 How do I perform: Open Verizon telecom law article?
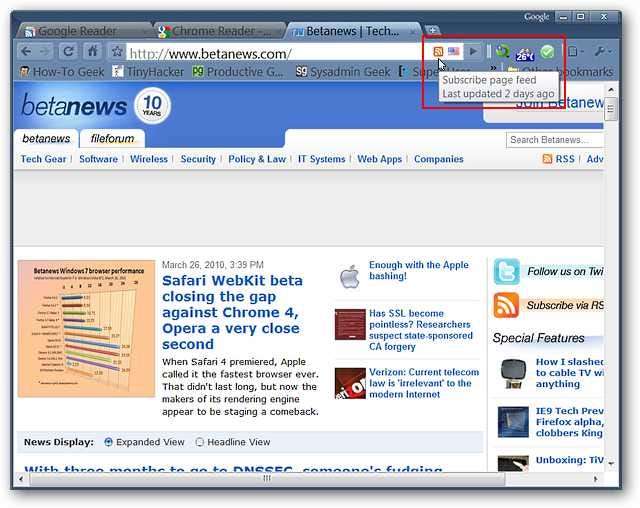click(x=424, y=383)
